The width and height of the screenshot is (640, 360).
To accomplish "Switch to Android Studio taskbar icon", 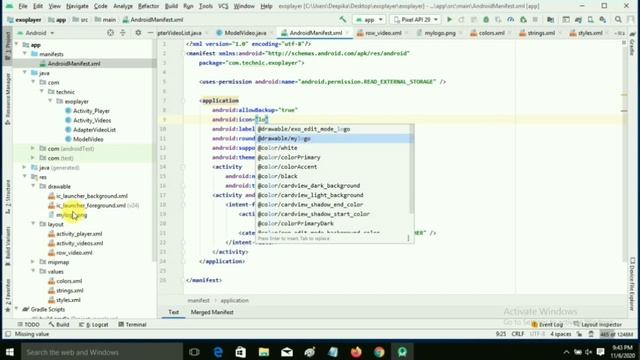I will [402, 352].
